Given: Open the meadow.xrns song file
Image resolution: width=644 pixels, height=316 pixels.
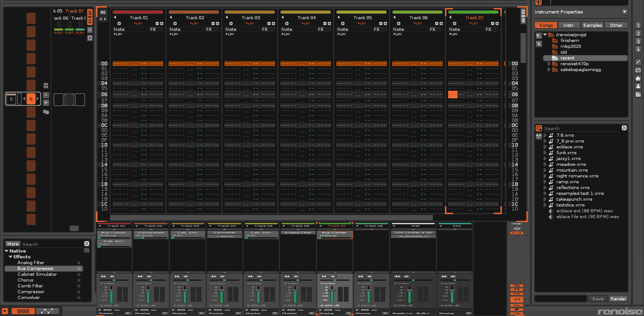Looking at the screenshot, I should point(571,164).
